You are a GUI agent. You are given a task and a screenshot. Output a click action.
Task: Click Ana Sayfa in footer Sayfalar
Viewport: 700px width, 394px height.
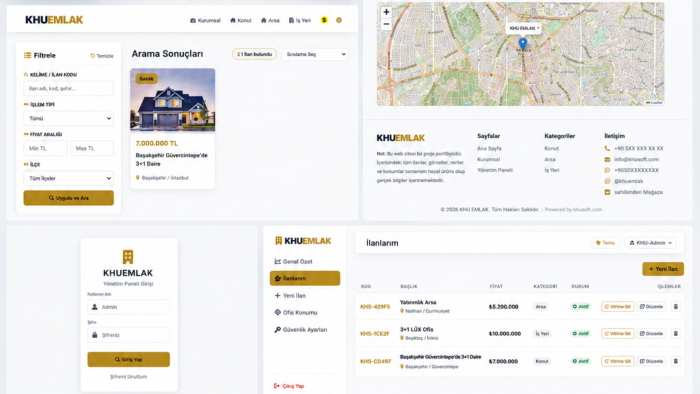point(489,148)
